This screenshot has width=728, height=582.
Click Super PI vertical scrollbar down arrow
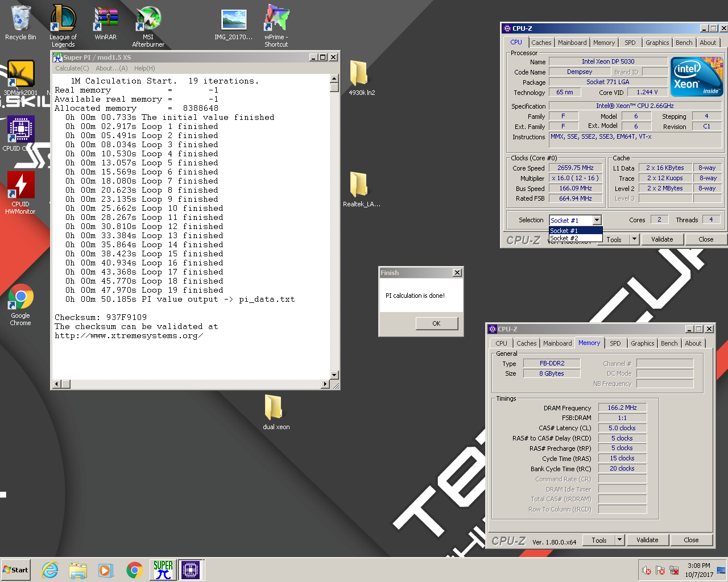[x=334, y=375]
